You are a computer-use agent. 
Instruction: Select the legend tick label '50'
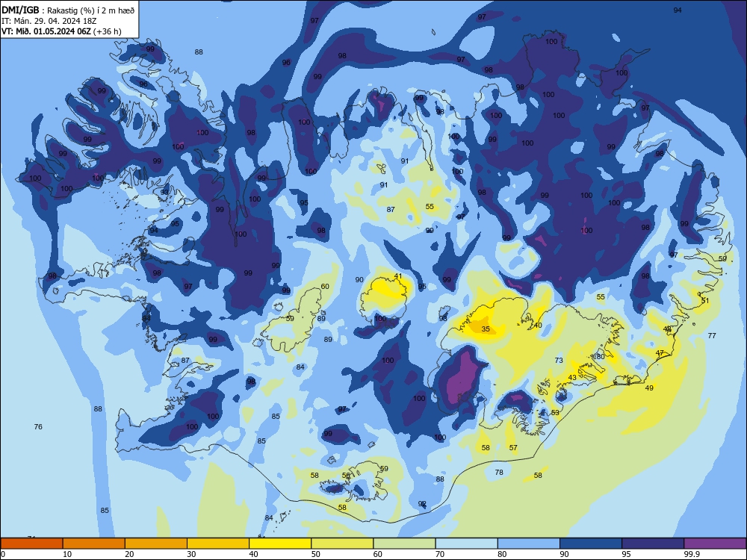click(316, 554)
